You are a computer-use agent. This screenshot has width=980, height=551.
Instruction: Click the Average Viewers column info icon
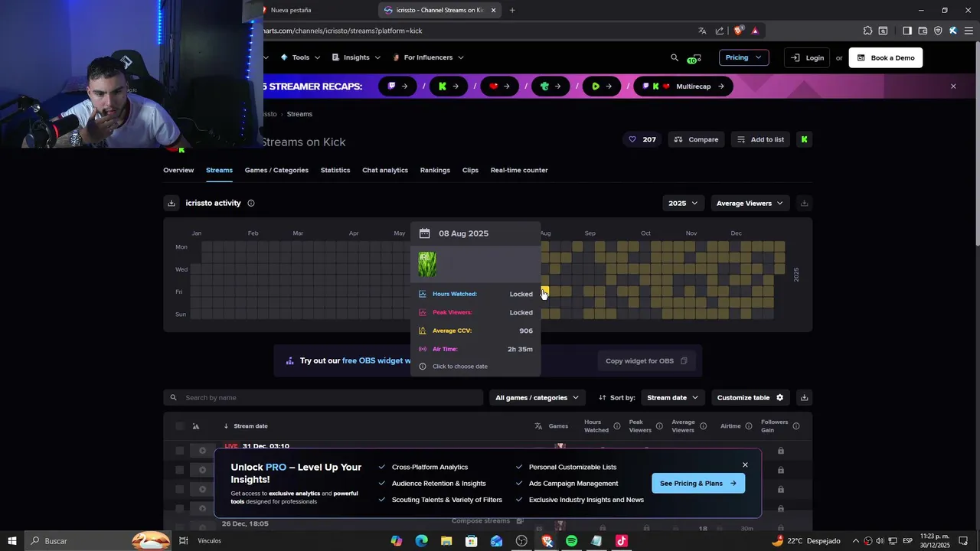point(703,426)
